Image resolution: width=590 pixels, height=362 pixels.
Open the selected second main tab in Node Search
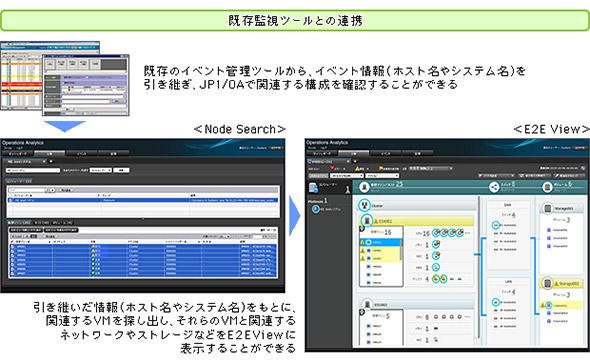(x=50, y=154)
